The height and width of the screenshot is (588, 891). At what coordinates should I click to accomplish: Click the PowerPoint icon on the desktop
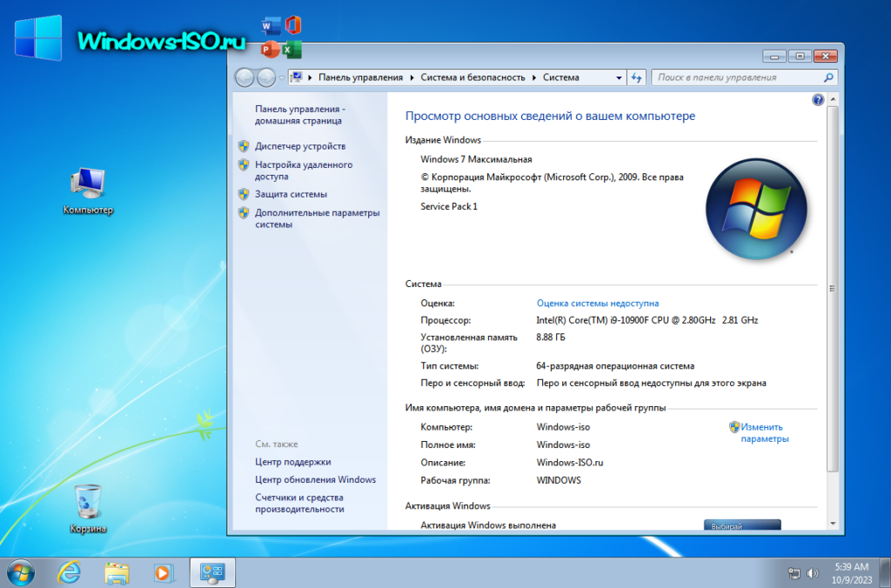point(271,50)
